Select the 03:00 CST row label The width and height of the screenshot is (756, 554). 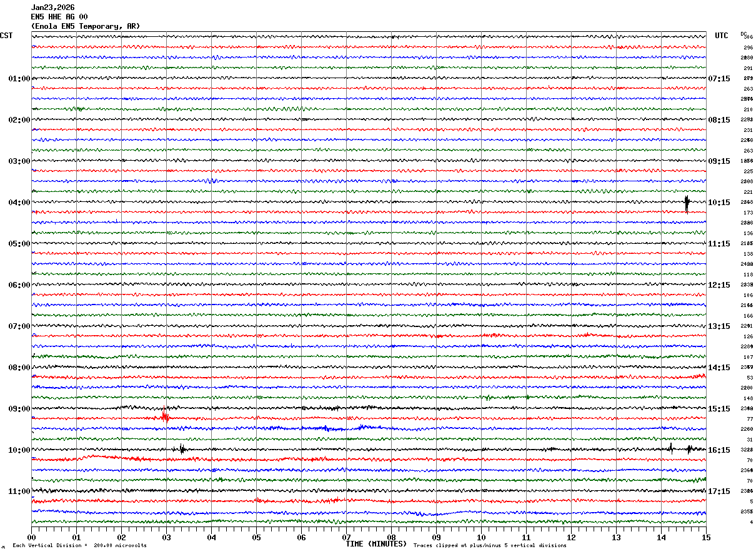pos(19,161)
